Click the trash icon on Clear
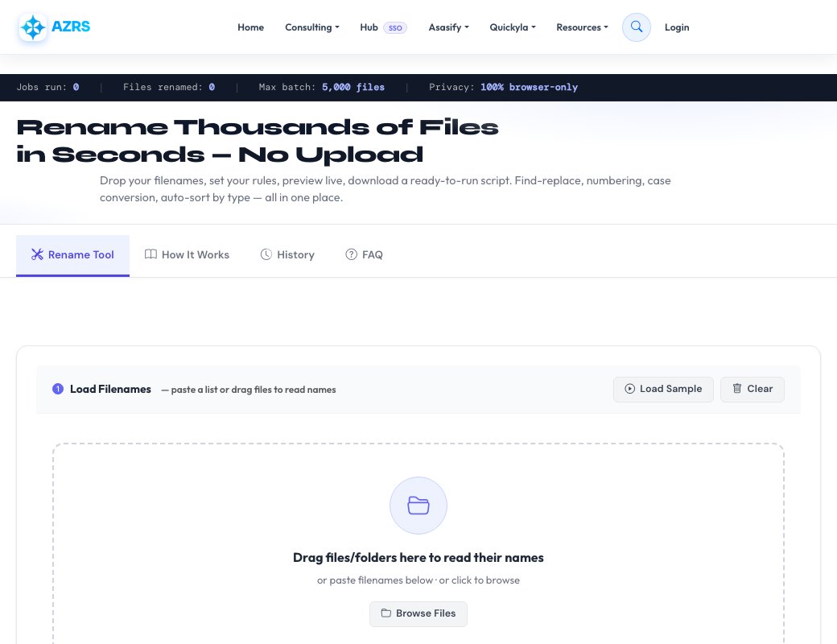 pos(736,389)
